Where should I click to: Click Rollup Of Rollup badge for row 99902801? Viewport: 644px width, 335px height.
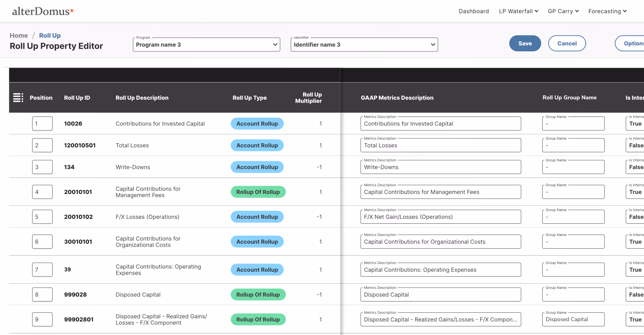[258, 319]
